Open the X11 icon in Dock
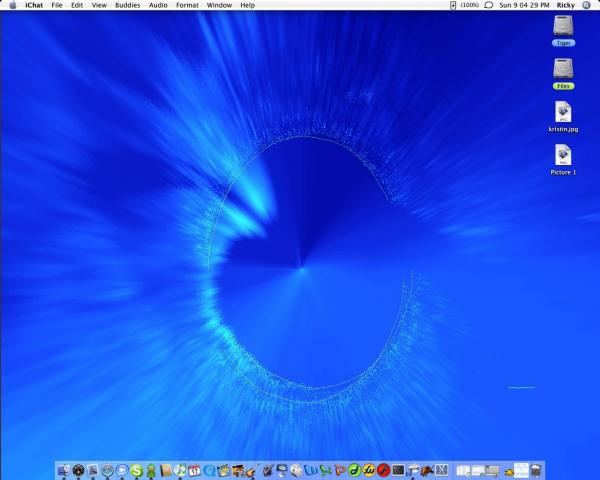 coord(442,470)
